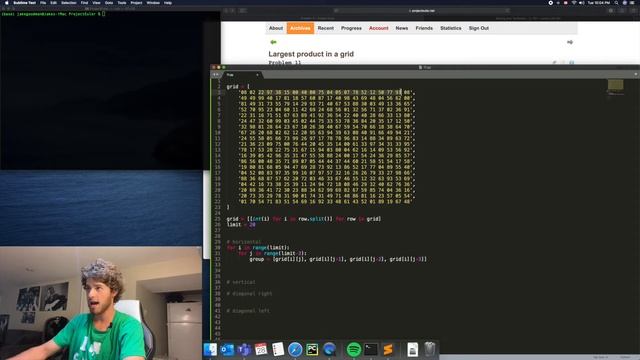Click the volume icon in menu bar
640x360 pixels.
pos(582,3)
